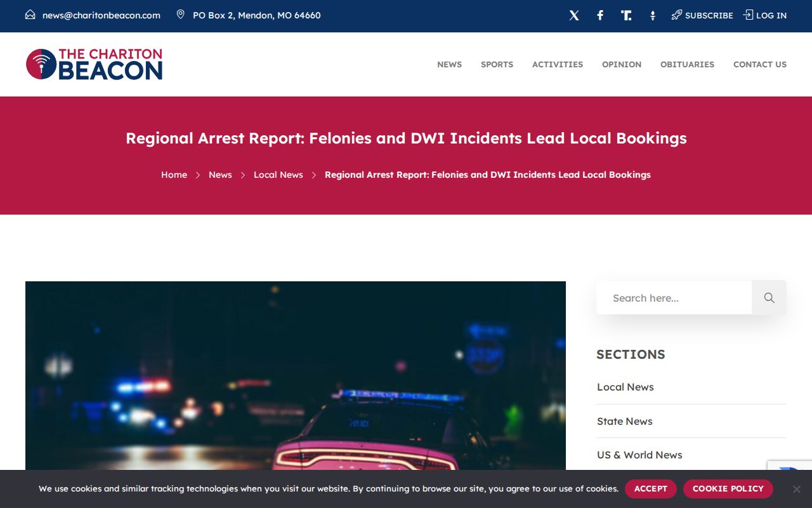
Task: Open the Cookie Policy button
Action: 728,489
